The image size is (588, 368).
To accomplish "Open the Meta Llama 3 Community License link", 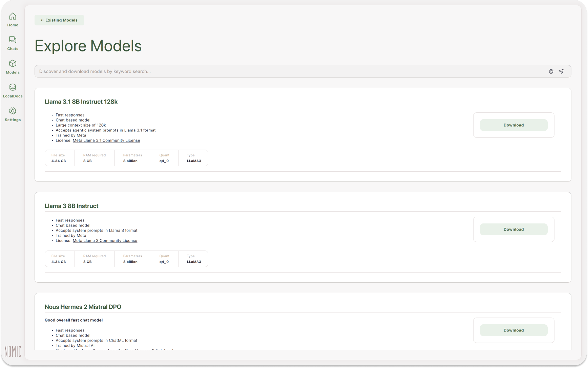I will [x=105, y=240].
